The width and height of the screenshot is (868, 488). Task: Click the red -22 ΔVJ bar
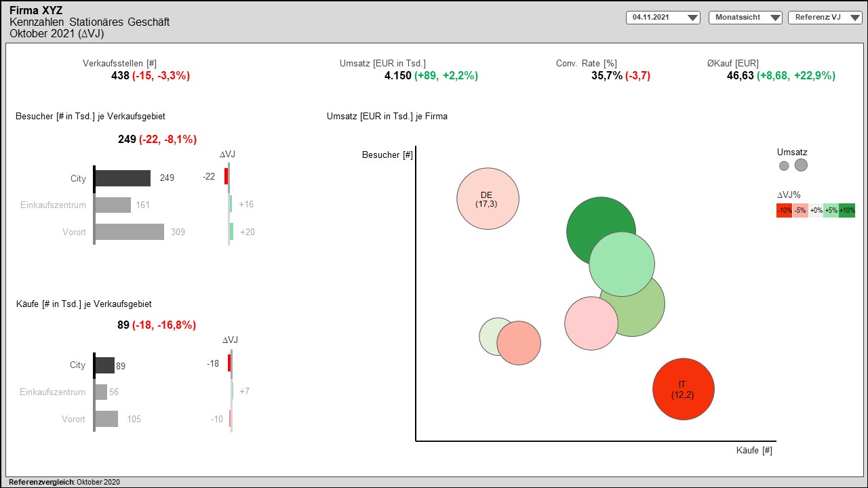pos(226,177)
